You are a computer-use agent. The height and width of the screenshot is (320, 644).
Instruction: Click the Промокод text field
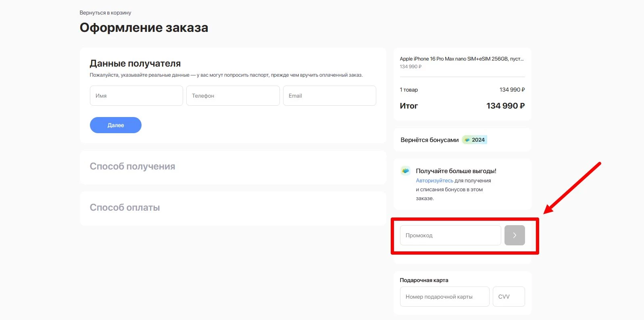click(450, 235)
